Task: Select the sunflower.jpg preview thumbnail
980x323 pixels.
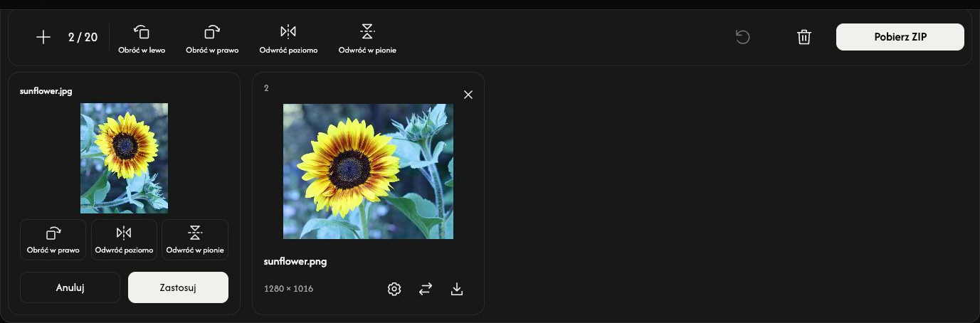Action: [124, 158]
